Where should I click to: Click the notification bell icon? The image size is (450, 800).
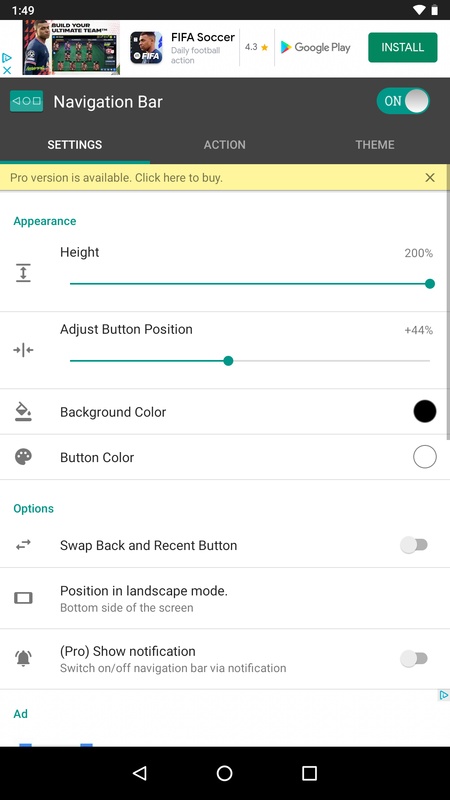point(23,658)
